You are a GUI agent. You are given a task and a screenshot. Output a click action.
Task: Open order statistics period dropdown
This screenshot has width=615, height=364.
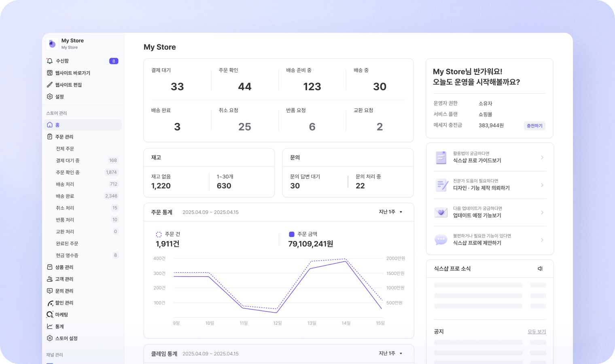[390, 212]
